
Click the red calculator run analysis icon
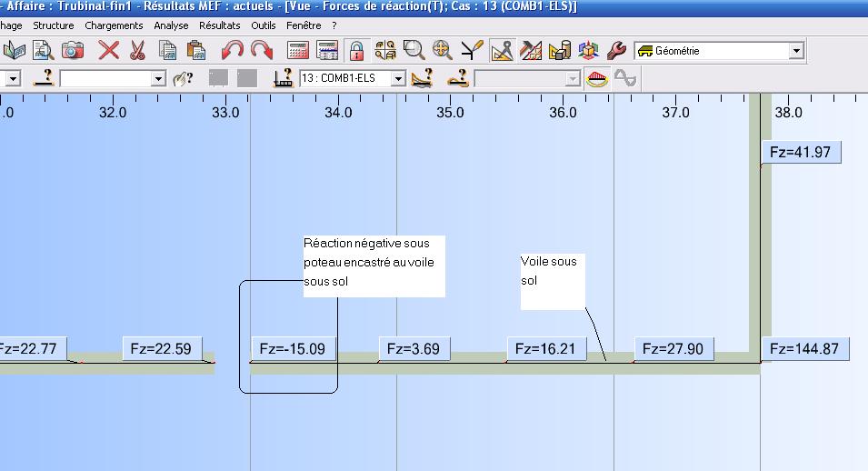pos(298,50)
